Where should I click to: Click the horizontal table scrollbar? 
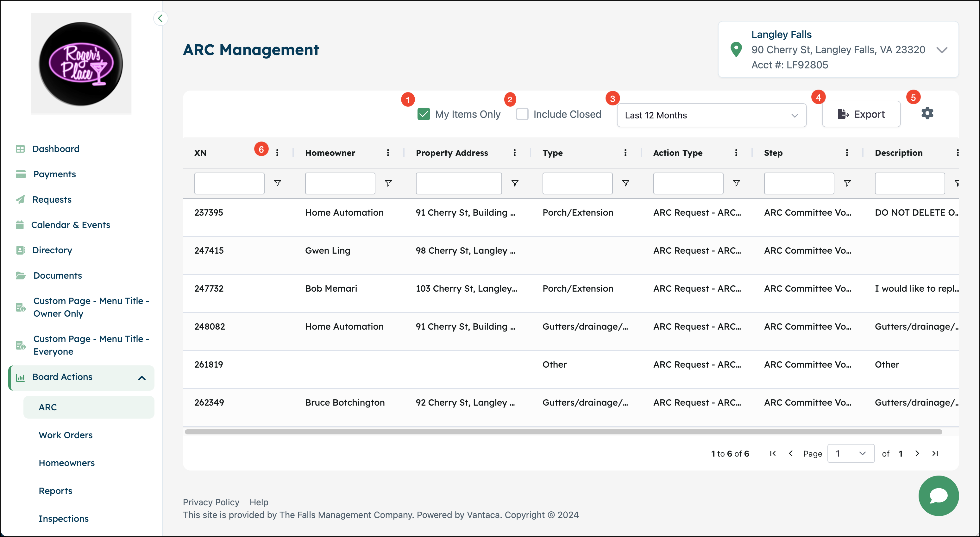coord(563,432)
